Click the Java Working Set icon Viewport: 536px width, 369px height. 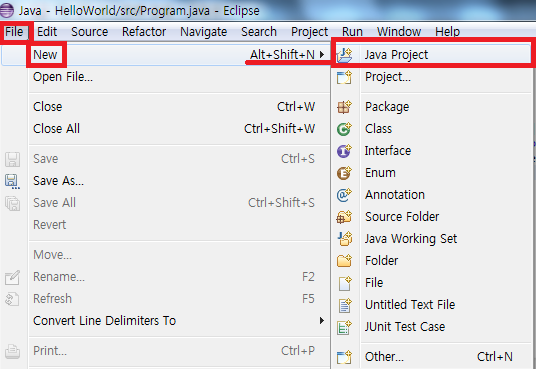345,239
